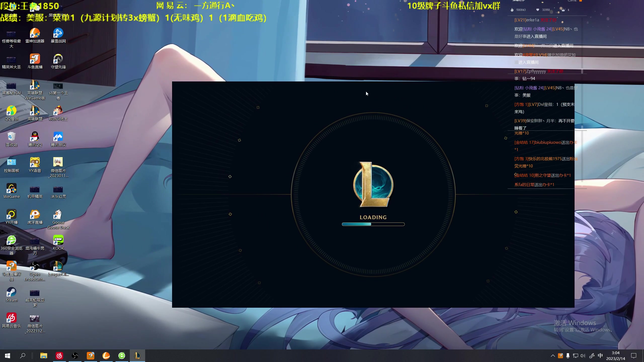Image resolution: width=644 pixels, height=362 pixels.
Task: Click the Douyu icon in the system tray
Action: click(560, 356)
